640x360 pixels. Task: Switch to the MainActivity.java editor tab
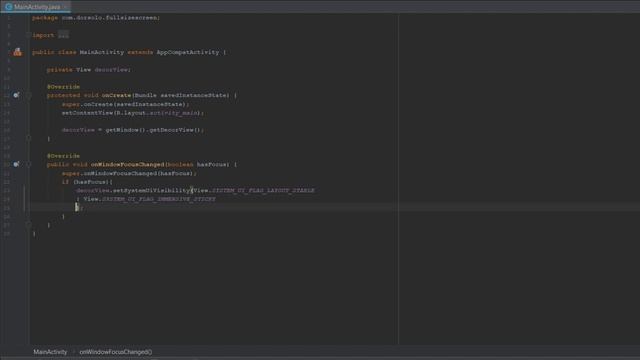pyautogui.click(x=36, y=7)
